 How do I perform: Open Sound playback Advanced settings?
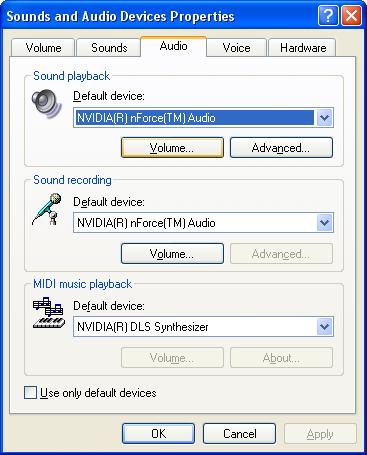(x=281, y=147)
